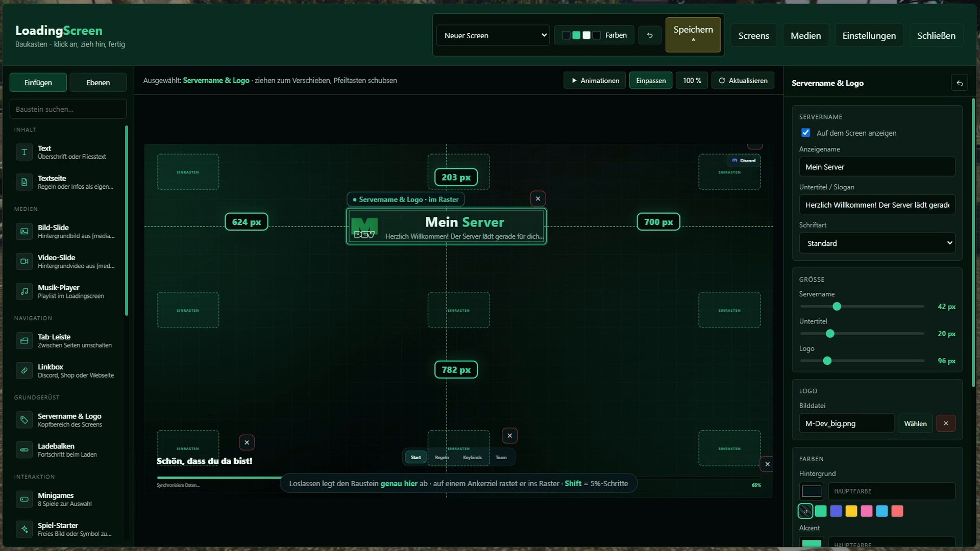Select the Text building block icon
The width and height of the screenshot is (980, 551).
[24, 152]
